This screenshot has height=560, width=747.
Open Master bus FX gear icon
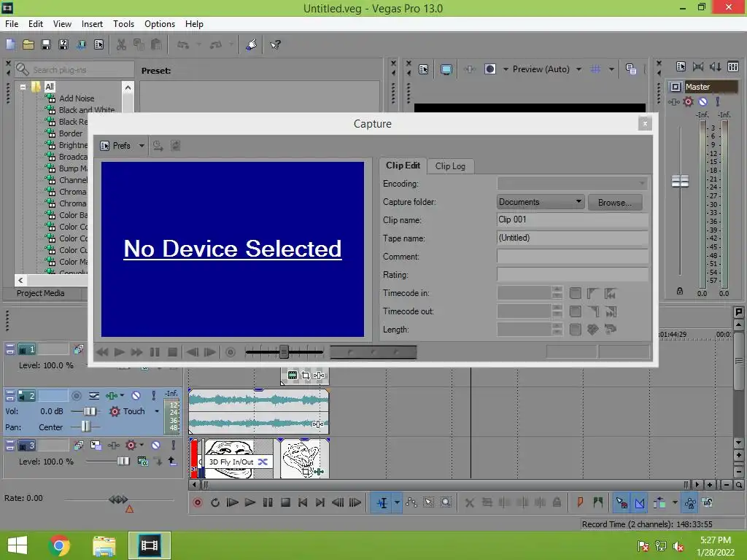688,101
